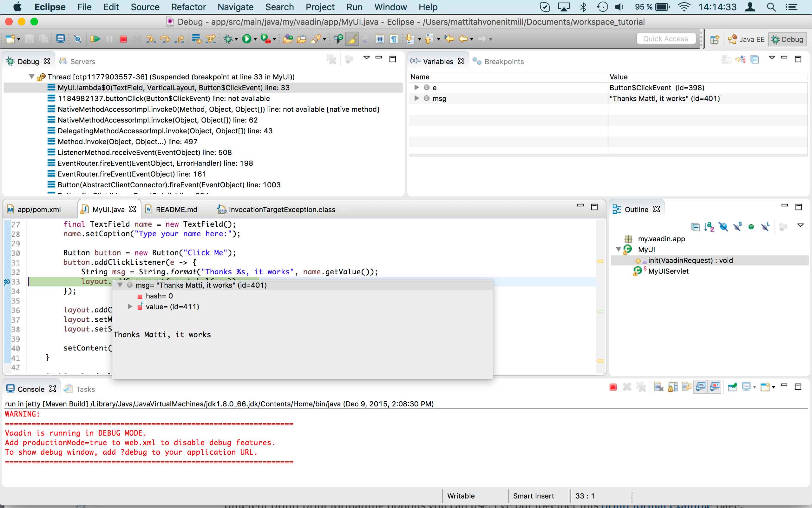812x508 pixels.
Task: Click the green bug Debug launch icon
Action: click(x=228, y=39)
